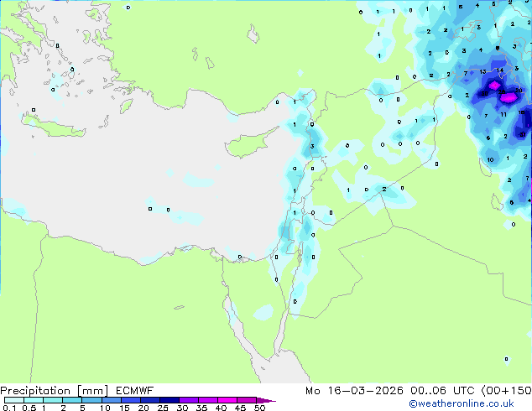Click the 45–50 mm legend swatch

pyautogui.click(x=247, y=400)
